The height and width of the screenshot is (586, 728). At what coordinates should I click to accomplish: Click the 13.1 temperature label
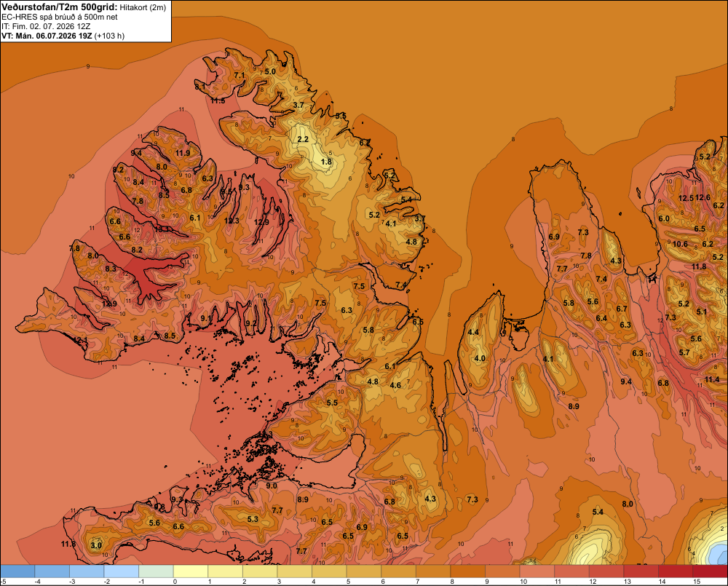(162, 229)
